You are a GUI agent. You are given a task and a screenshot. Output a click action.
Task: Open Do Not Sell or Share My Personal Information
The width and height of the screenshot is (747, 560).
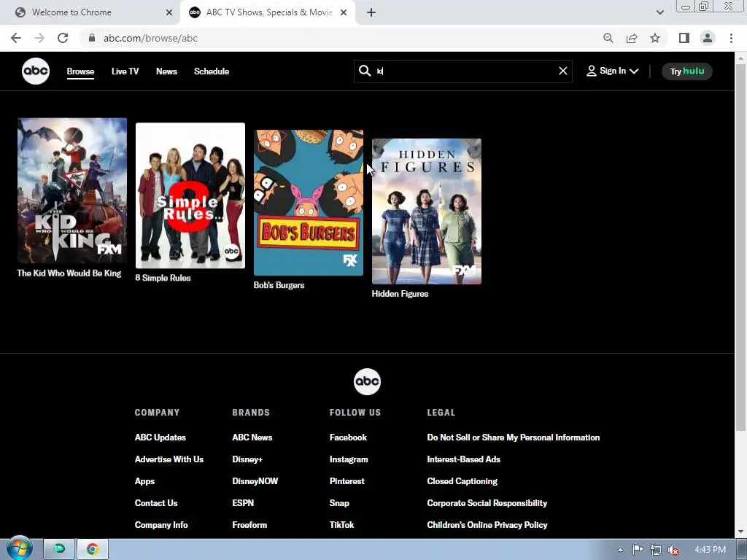[x=514, y=437]
